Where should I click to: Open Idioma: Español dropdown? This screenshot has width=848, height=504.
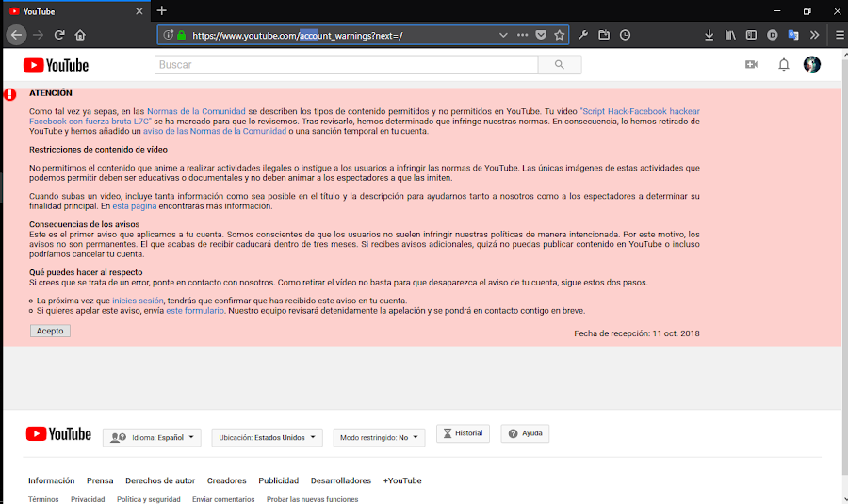(x=152, y=437)
